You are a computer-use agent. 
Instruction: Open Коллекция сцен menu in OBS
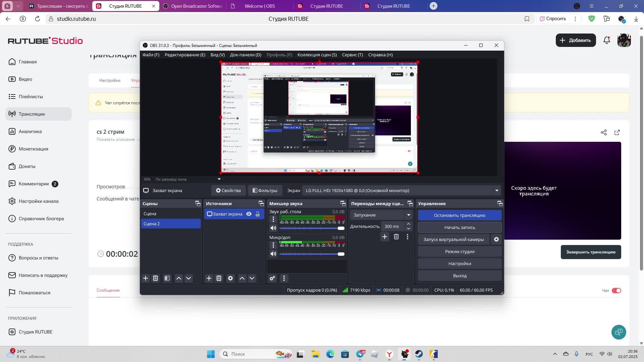coord(317,55)
